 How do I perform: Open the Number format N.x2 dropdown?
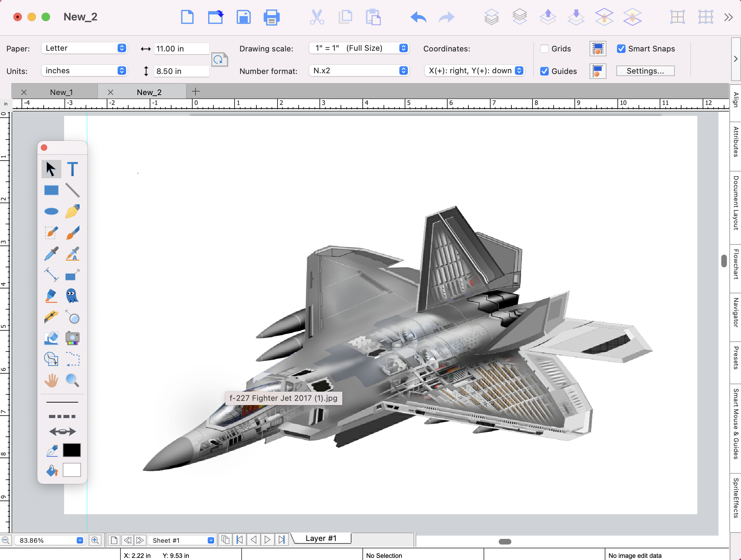[359, 71]
